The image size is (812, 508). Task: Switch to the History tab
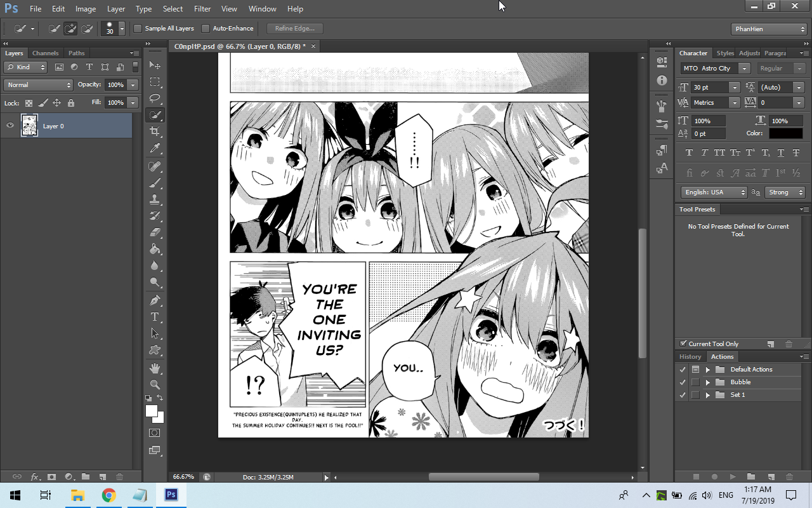click(x=690, y=357)
